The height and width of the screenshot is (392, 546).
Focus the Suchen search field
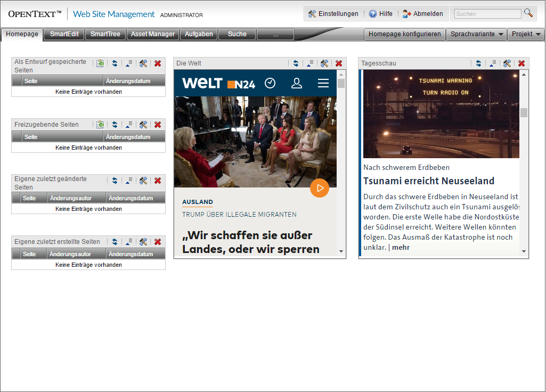[x=487, y=14]
